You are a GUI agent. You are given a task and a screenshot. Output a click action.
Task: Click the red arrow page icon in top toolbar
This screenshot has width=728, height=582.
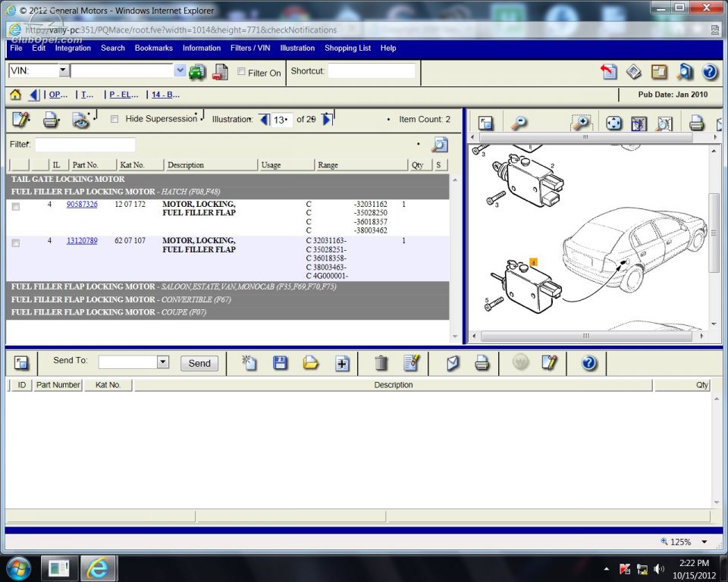pos(609,72)
